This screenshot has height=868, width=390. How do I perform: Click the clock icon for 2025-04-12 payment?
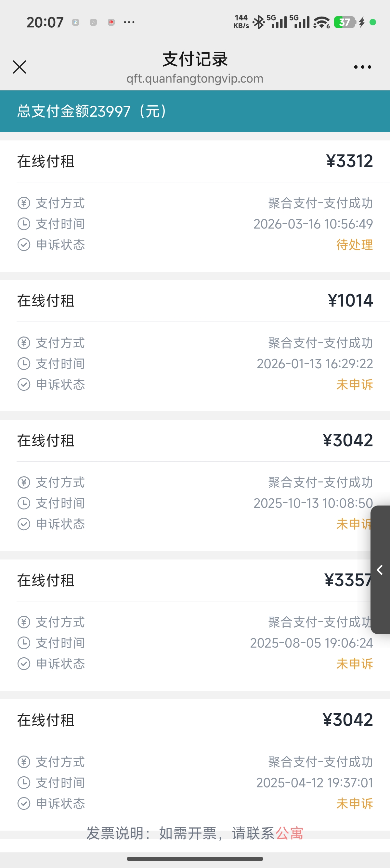tap(24, 783)
